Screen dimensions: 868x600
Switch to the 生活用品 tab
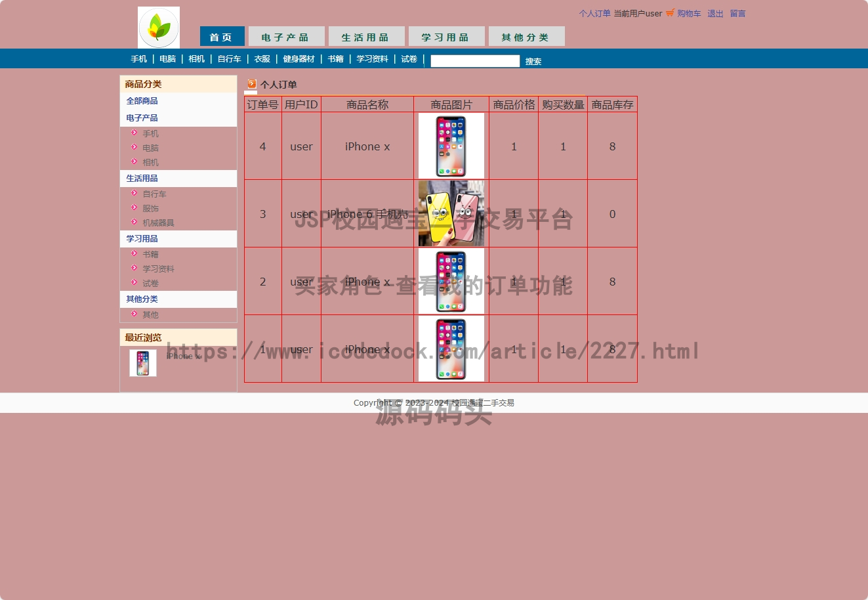(366, 37)
